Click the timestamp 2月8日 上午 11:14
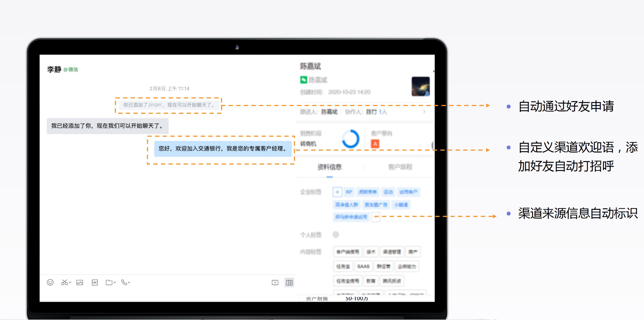This screenshot has width=644, height=320. point(169,88)
